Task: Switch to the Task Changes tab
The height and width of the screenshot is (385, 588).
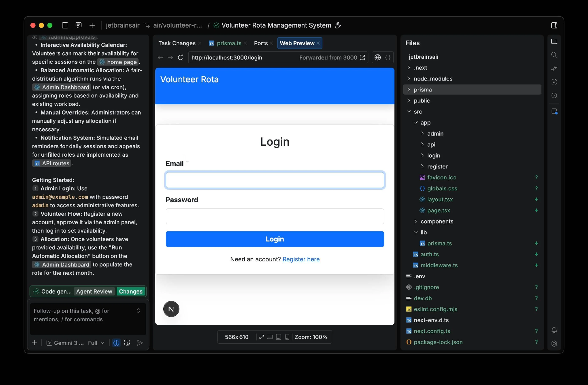Action: [177, 43]
